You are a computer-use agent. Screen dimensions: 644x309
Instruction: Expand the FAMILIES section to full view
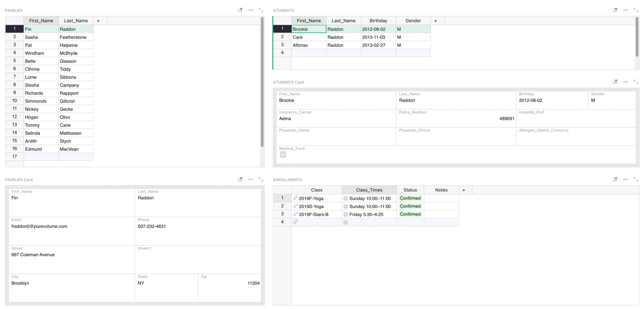coord(261,10)
